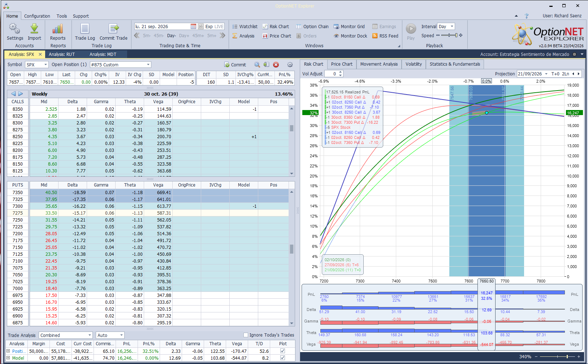Switch to the Analysis: MDT tab
Screen dimensions: 588x364
tap(103, 54)
